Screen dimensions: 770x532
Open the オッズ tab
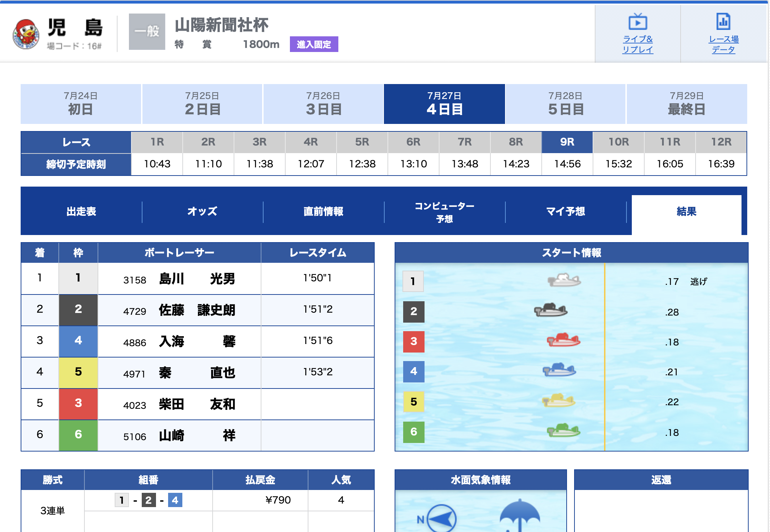coord(202,211)
